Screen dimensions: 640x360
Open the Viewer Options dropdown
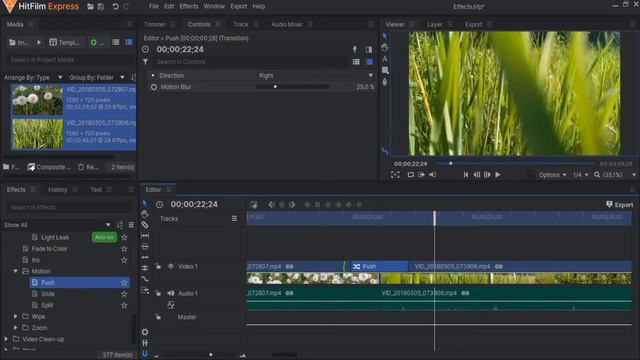tap(552, 175)
